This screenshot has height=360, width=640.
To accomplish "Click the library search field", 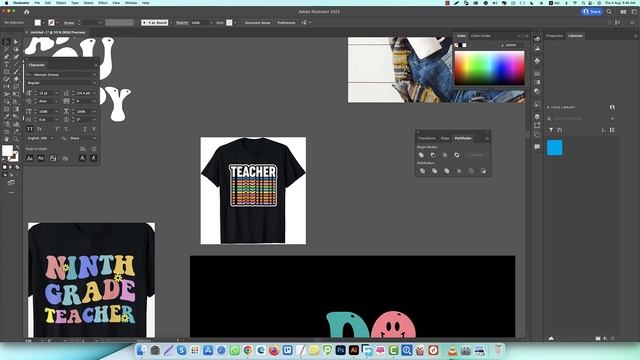I will [x=580, y=119].
